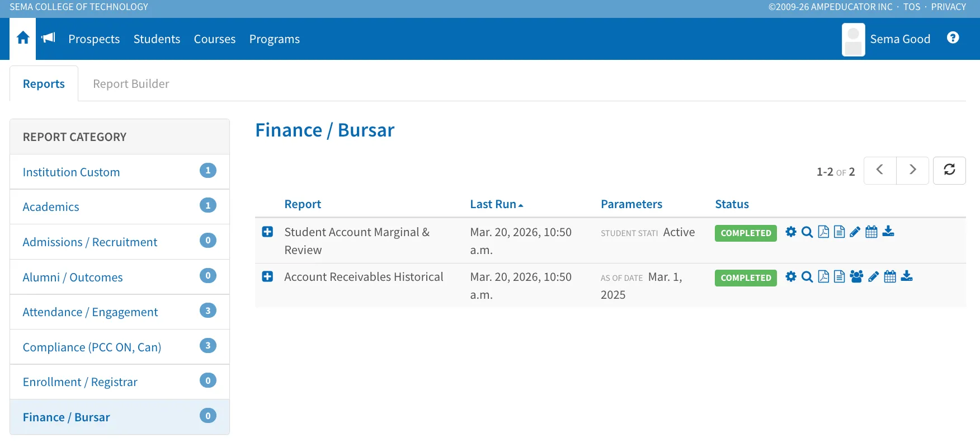Viewport: 980px width, 442px height.
Task: Open the TOS link in header
Action: point(912,7)
